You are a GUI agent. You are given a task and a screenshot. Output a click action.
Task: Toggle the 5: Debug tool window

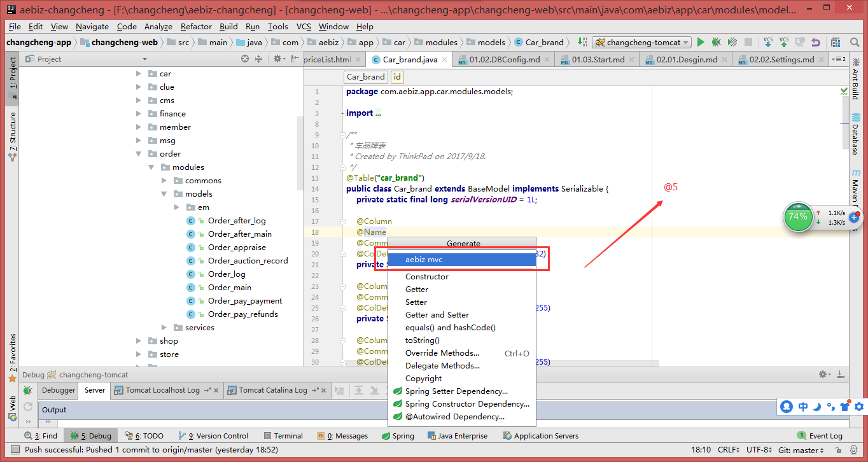[x=90, y=436]
